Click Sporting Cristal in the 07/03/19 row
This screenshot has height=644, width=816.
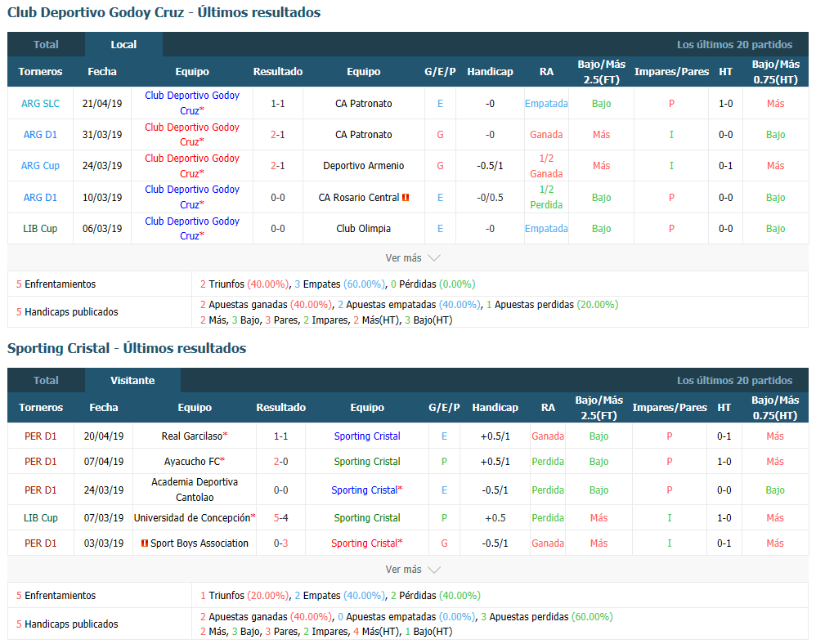point(367,518)
